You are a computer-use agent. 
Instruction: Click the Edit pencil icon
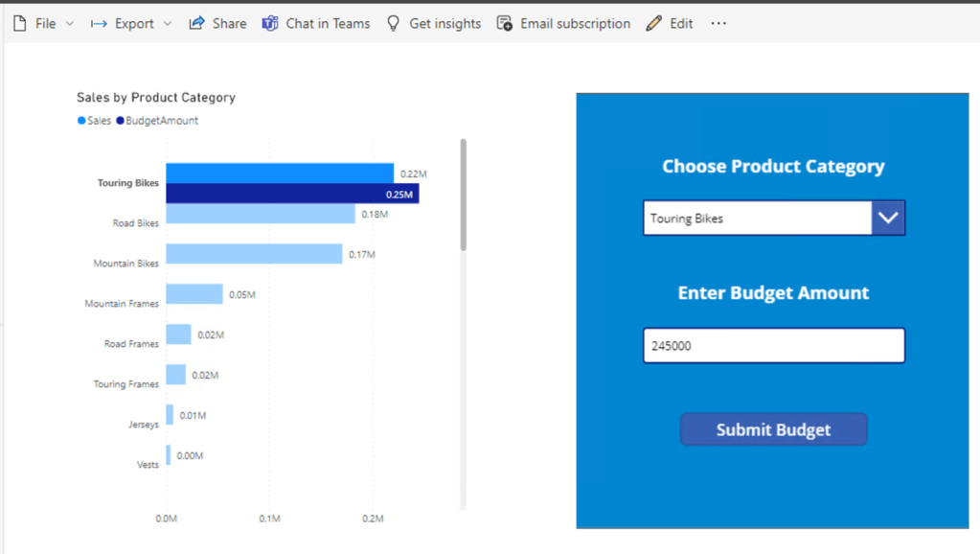[654, 23]
